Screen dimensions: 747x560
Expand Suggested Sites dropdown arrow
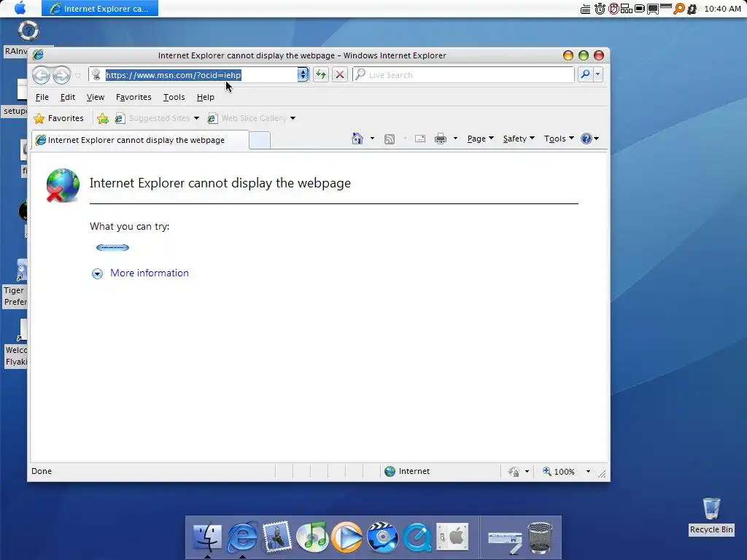click(196, 118)
